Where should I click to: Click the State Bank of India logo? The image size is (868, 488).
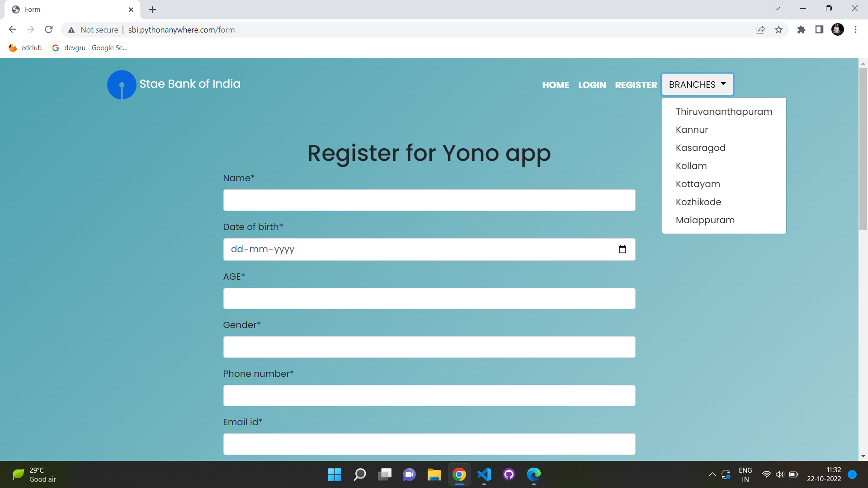pyautogui.click(x=122, y=84)
